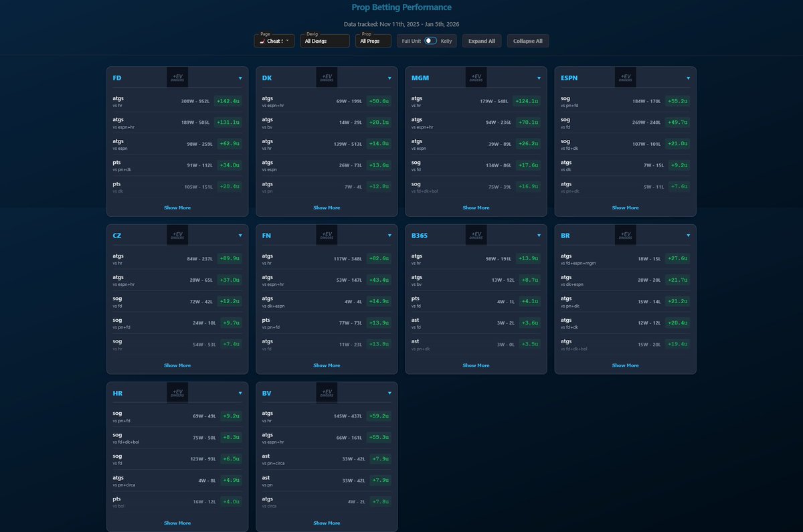The image size is (803, 532).
Task: Collapse the ESPN card with its arrow
Action: (688, 78)
